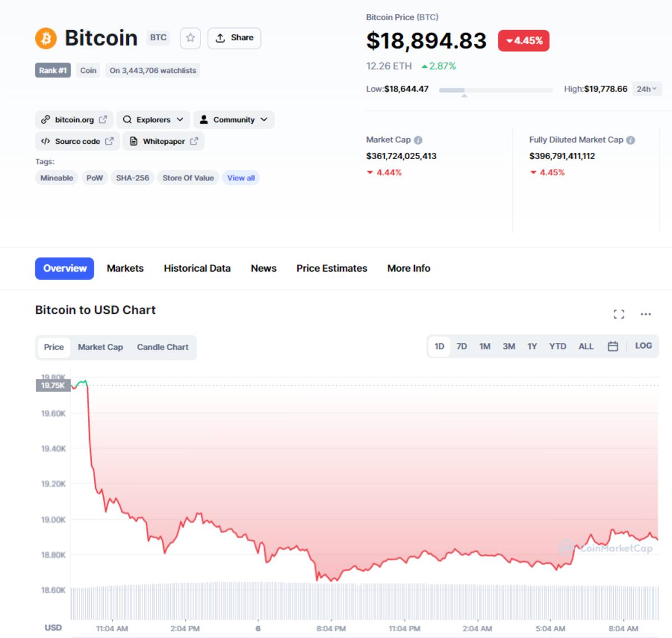Go to the Historical Data tab
672x638 pixels.
tap(197, 268)
